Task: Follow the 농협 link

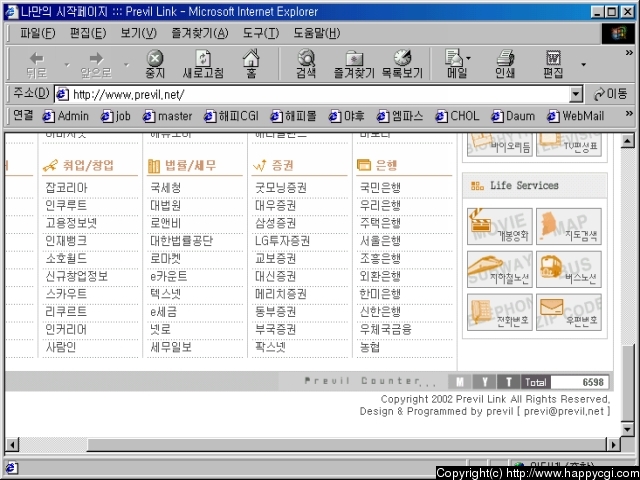Action: point(370,347)
